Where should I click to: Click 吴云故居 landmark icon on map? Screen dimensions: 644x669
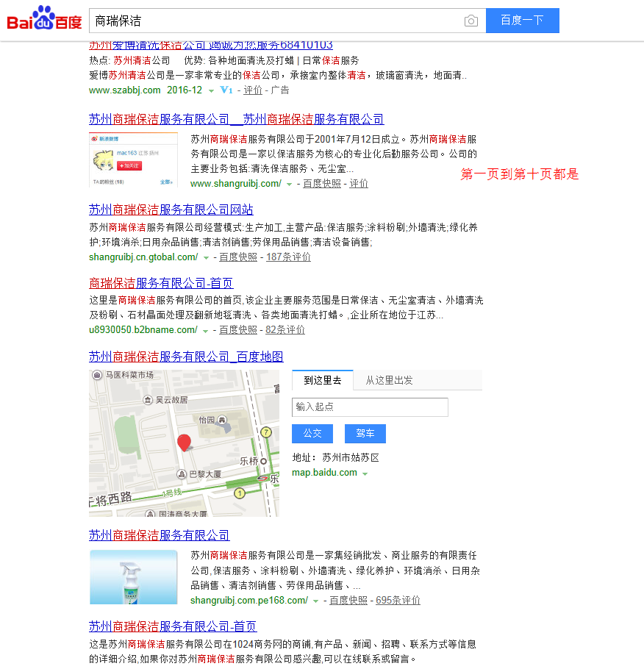[147, 400]
